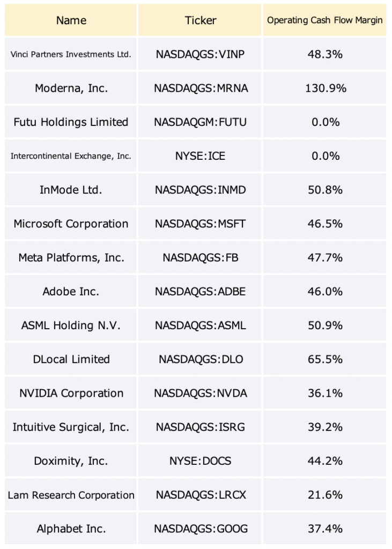Click Microsoft Corporation's 46.5% margin cell
Viewport: 392px width, 549px height.
click(x=325, y=224)
